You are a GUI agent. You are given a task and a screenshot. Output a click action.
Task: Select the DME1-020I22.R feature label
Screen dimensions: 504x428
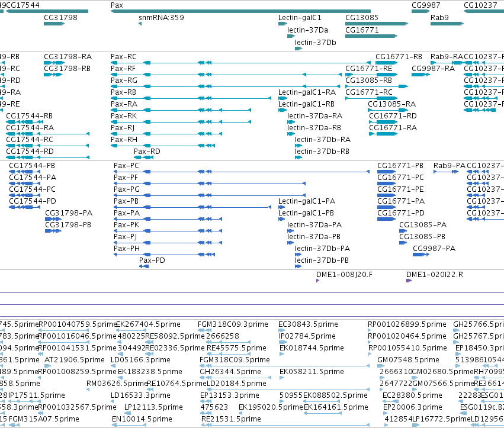click(x=435, y=275)
